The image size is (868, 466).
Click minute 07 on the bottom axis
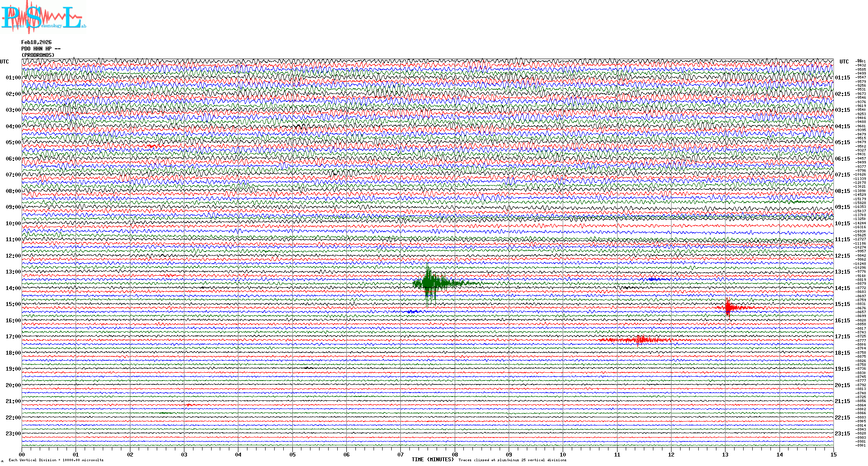400,454
